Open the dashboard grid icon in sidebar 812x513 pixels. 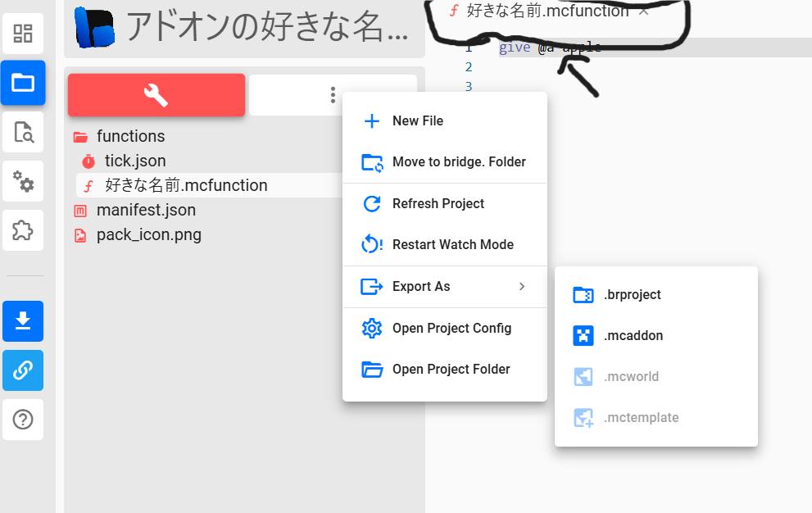(23, 34)
